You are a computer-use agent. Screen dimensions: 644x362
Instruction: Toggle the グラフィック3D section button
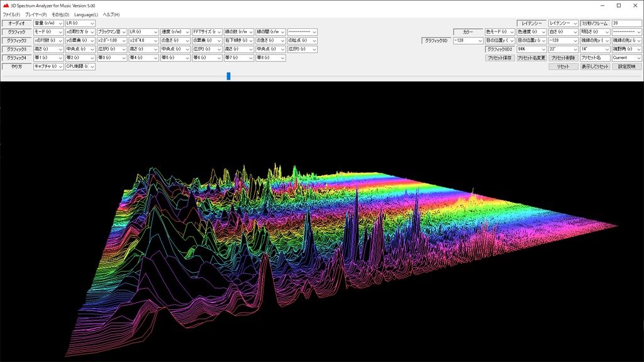point(436,40)
